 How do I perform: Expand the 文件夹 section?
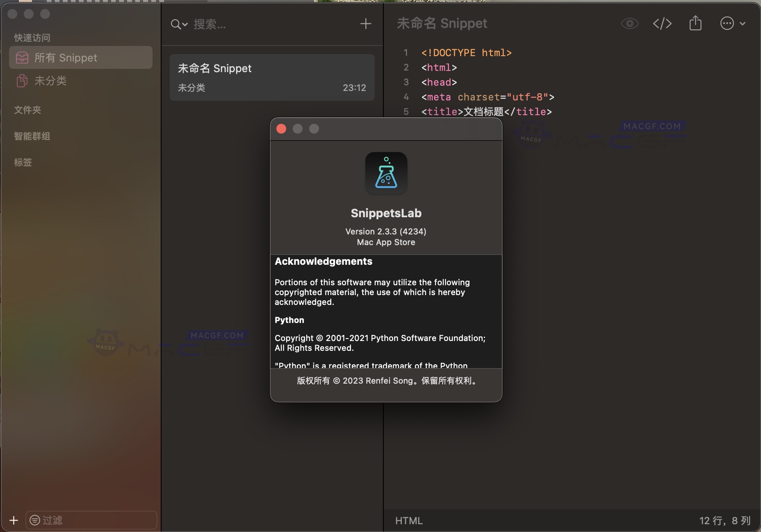point(27,110)
